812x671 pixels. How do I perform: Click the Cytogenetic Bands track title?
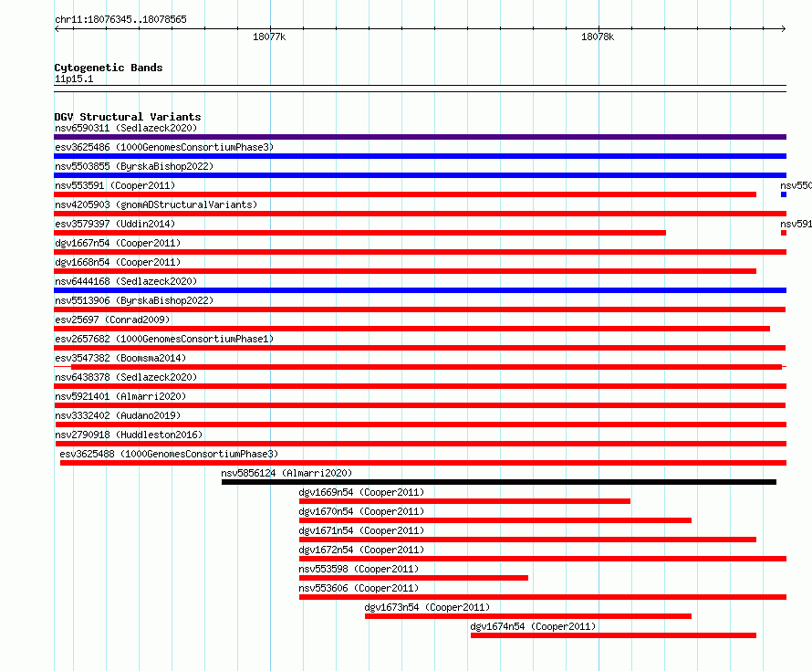tap(109, 68)
